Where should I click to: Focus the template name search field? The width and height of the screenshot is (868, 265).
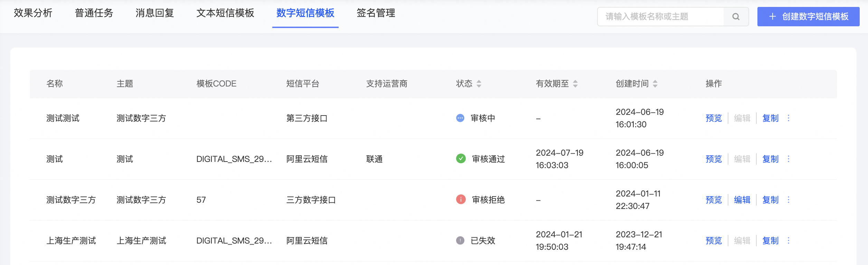(660, 17)
